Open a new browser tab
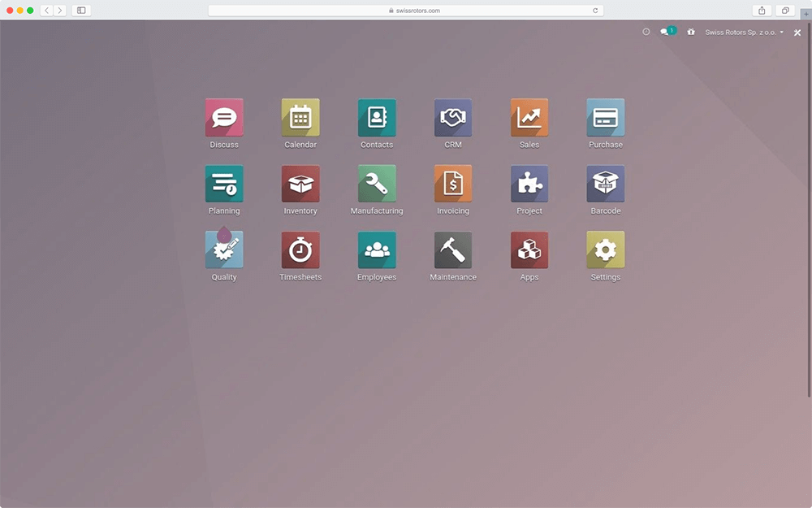 806,14
